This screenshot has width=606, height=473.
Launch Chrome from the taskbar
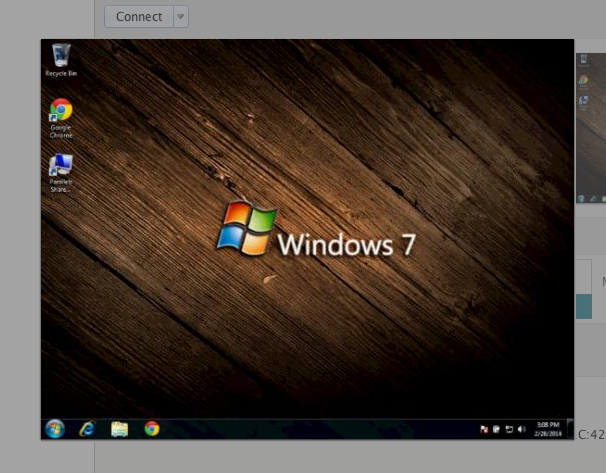152,429
